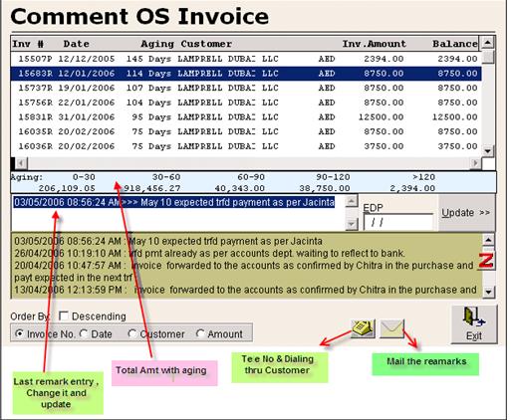The height and width of the screenshot is (420, 514).
Task: Select invoice 15737R row
Action: (x=246, y=88)
